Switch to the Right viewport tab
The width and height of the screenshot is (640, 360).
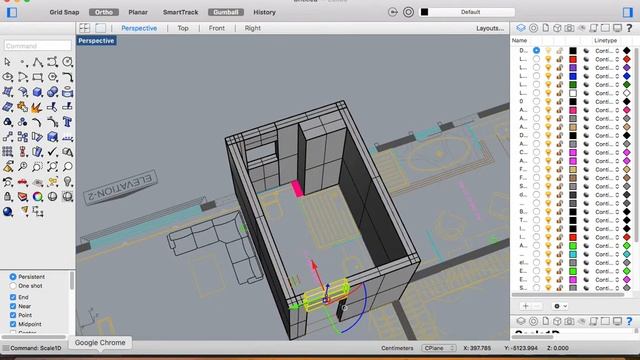coord(253,28)
